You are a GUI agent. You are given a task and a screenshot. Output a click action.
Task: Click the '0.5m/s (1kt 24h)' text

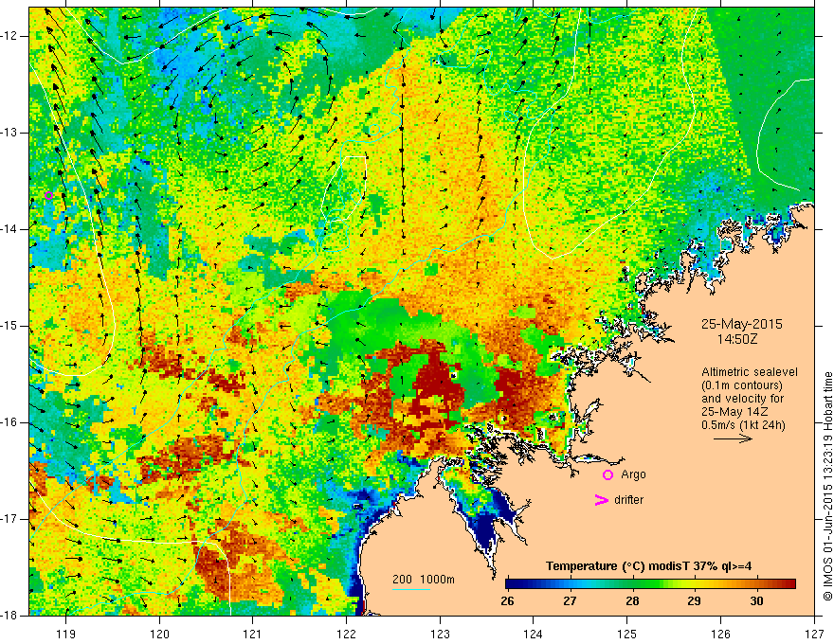(x=743, y=425)
